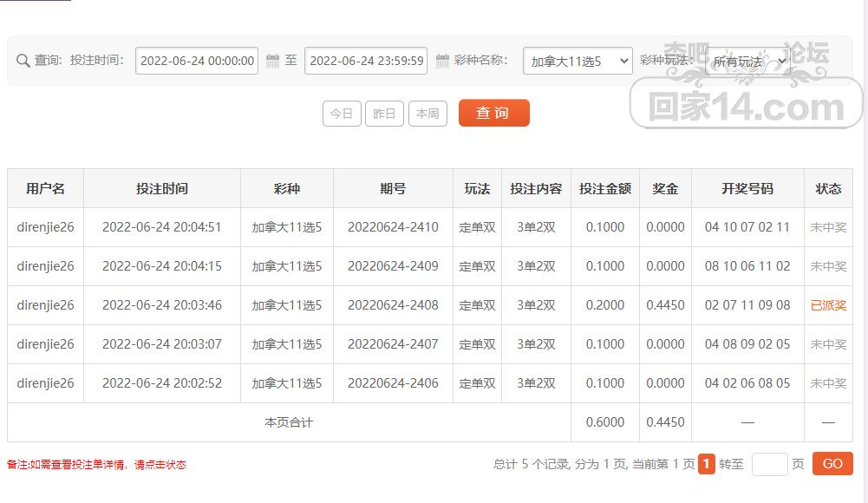868x503 pixels.
Task: Click the 已派奖 prize status link
Action: [828, 305]
